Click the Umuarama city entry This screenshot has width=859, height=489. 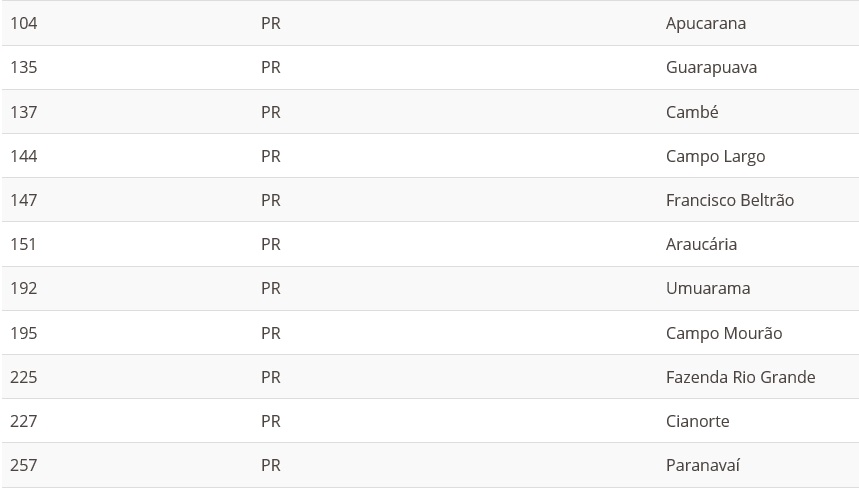coord(707,288)
